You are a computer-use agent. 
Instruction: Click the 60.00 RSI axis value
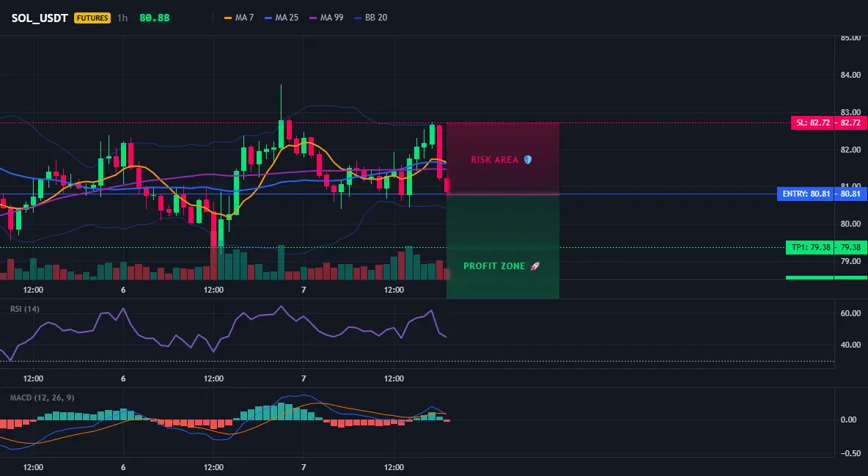(850, 313)
